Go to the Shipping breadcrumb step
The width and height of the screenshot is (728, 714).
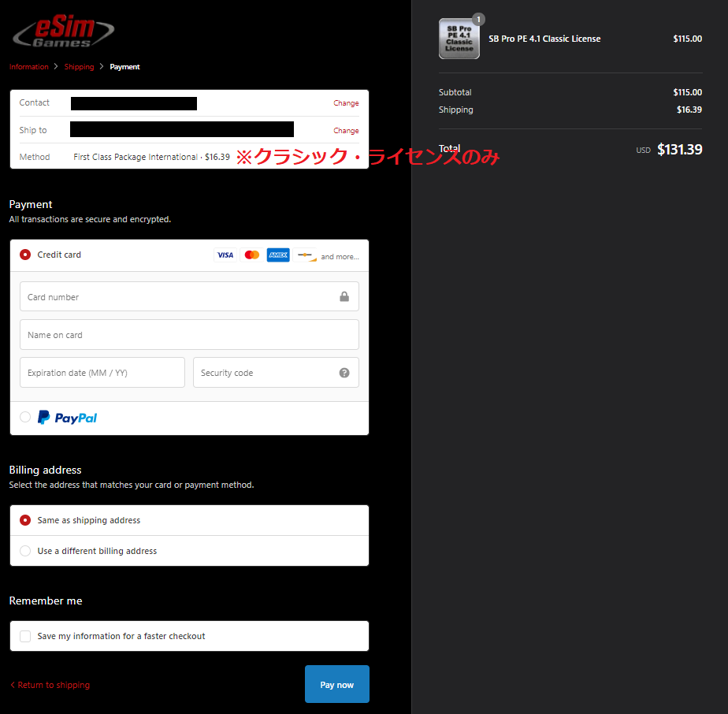(x=79, y=67)
